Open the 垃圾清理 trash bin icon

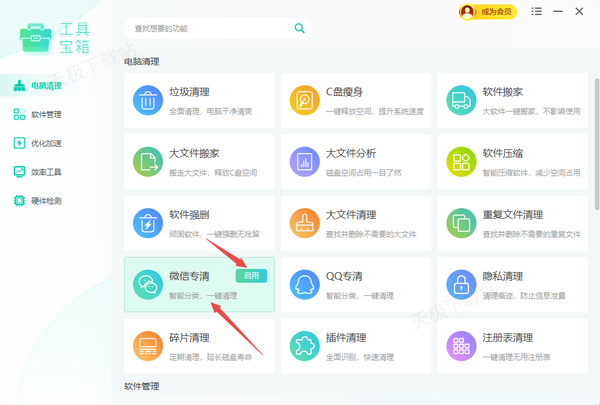[148, 100]
